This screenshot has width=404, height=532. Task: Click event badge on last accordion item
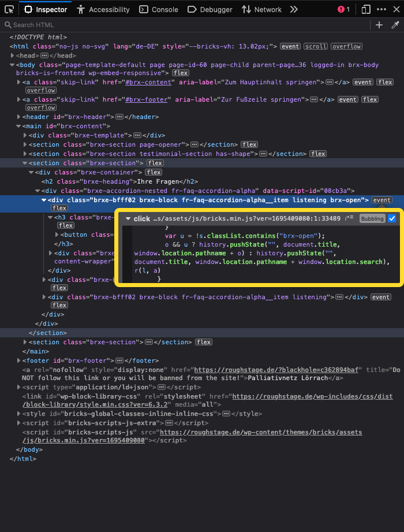pyautogui.click(x=380, y=297)
